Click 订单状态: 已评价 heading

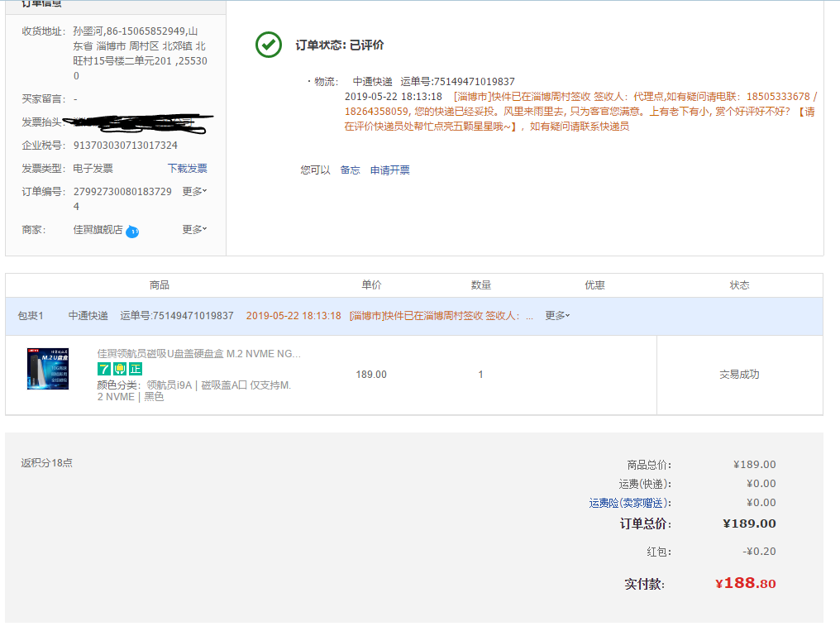click(x=340, y=45)
